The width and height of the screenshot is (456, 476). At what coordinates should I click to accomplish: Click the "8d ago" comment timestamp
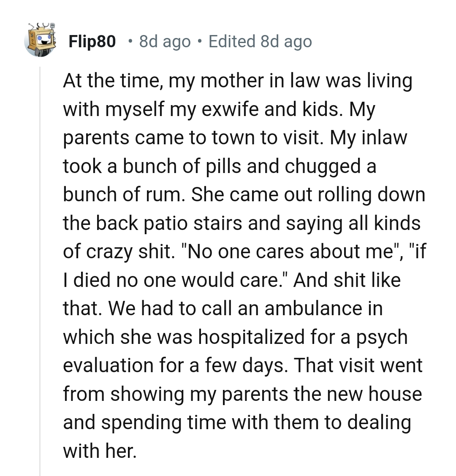point(164,41)
